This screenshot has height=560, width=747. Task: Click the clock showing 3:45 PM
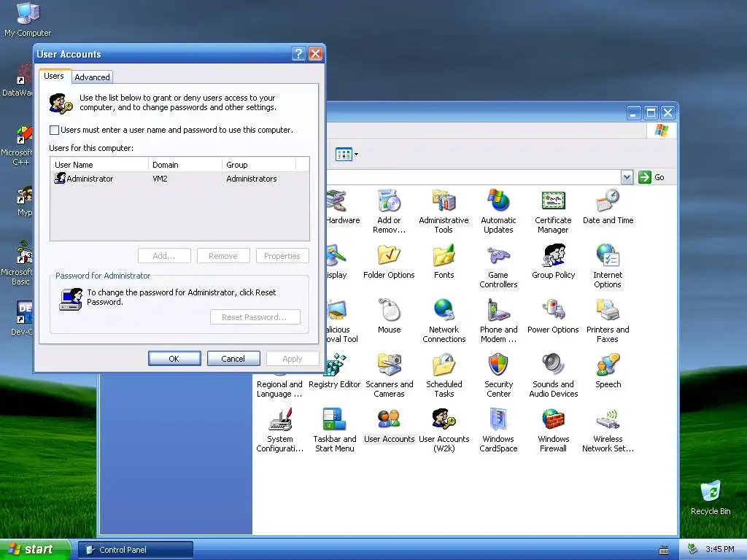click(719, 549)
